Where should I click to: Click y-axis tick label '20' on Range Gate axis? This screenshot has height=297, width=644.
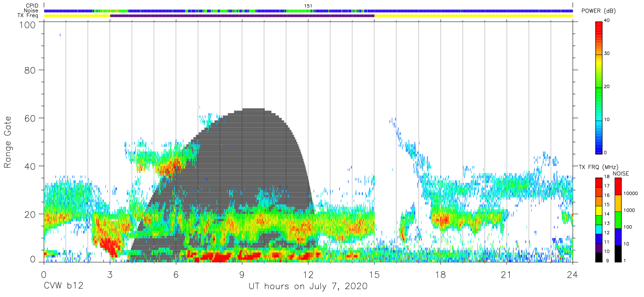tap(30, 214)
